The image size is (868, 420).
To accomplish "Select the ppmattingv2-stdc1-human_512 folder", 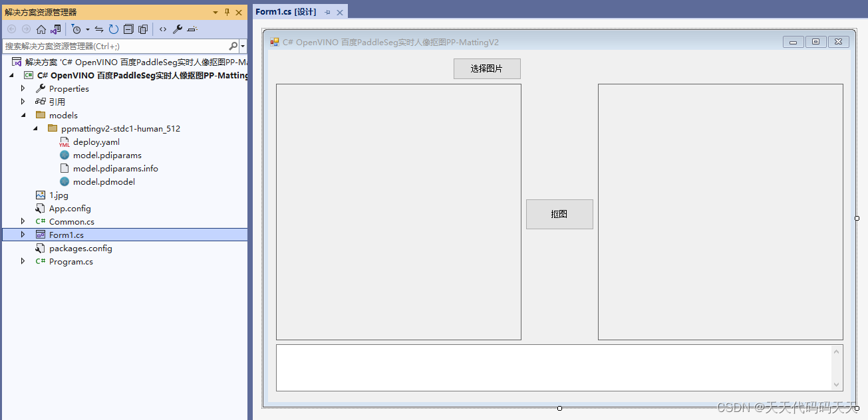I will (x=114, y=128).
